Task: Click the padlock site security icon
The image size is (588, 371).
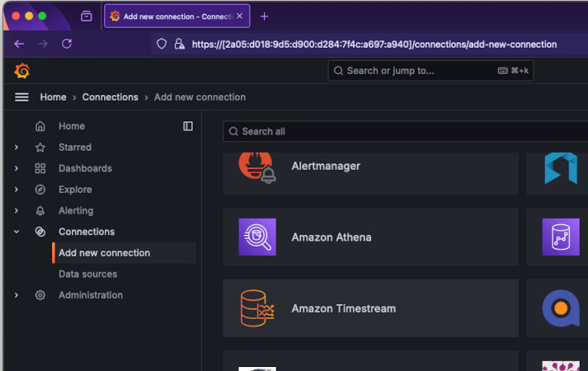Action: point(179,44)
